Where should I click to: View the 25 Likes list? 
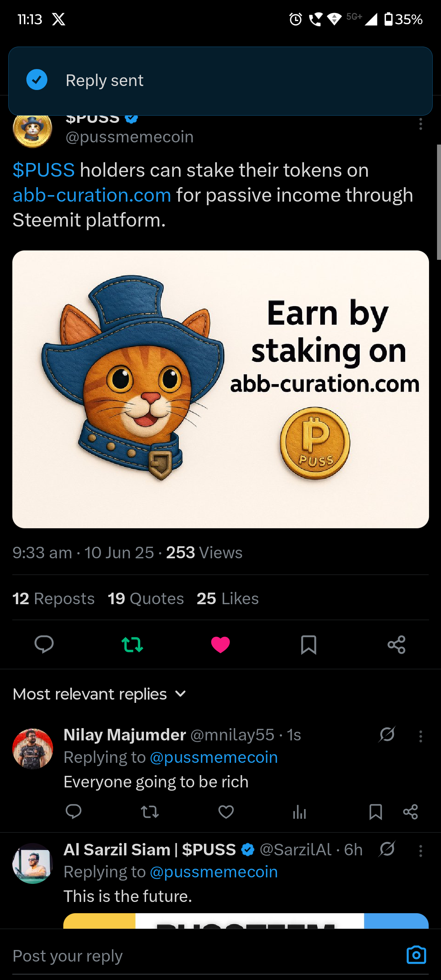click(228, 598)
